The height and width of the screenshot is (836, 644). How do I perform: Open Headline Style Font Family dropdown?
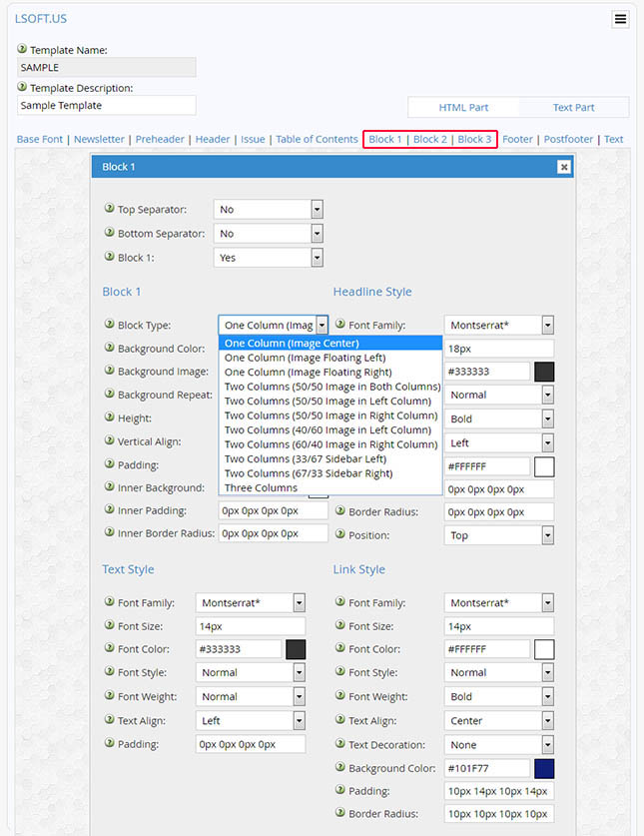[499, 325]
